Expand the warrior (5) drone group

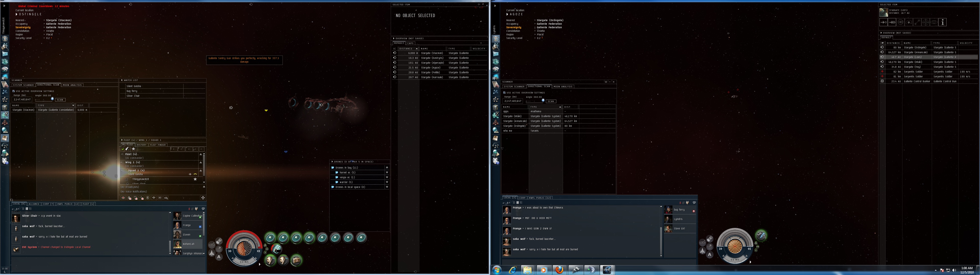(387, 182)
